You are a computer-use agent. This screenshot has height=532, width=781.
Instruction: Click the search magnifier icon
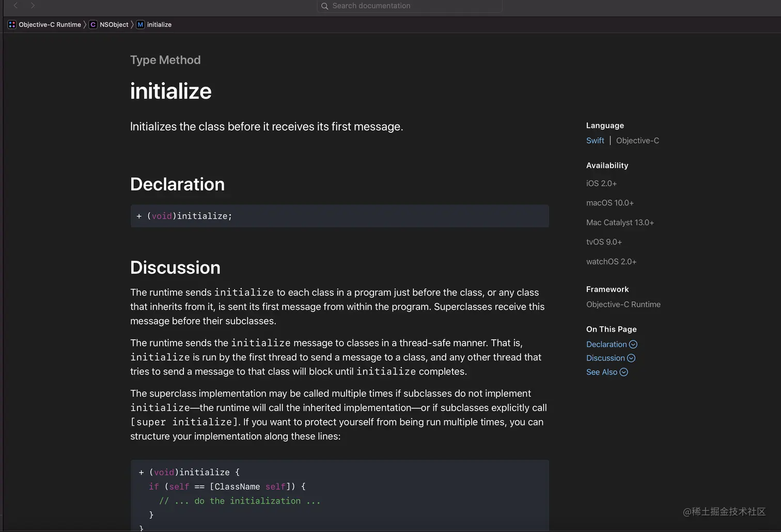click(324, 6)
